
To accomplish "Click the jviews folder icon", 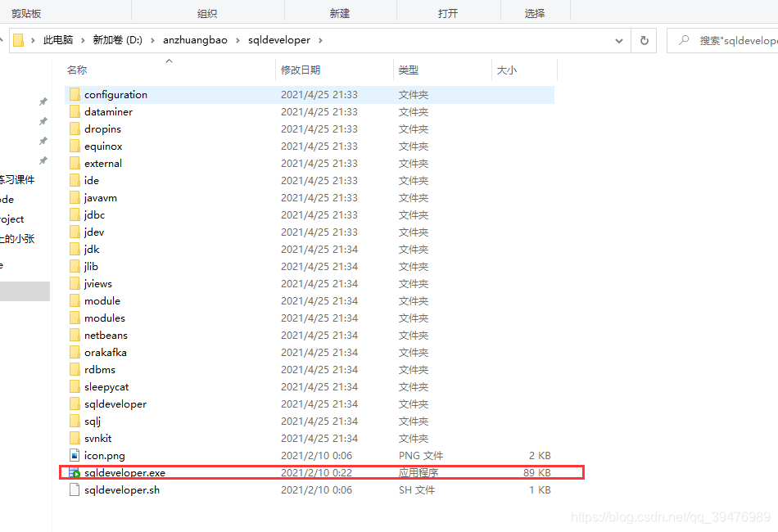I will [x=75, y=284].
